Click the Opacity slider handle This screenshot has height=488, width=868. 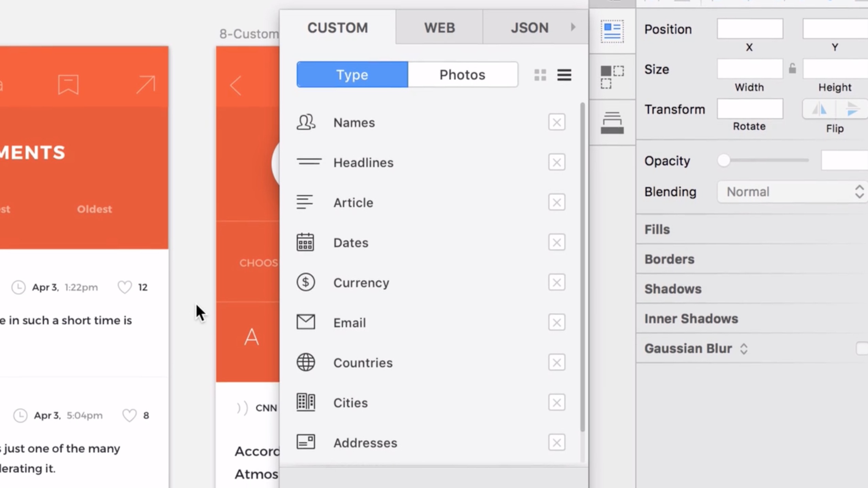(x=724, y=160)
